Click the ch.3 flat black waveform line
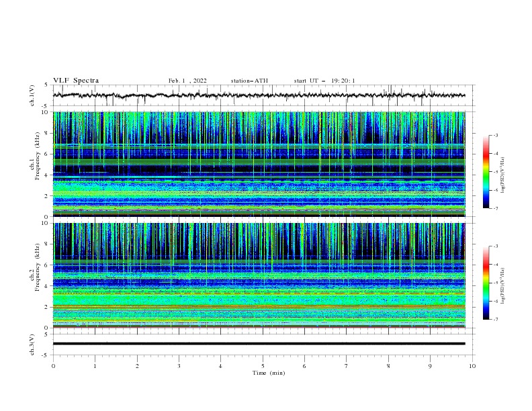 click(259, 344)
